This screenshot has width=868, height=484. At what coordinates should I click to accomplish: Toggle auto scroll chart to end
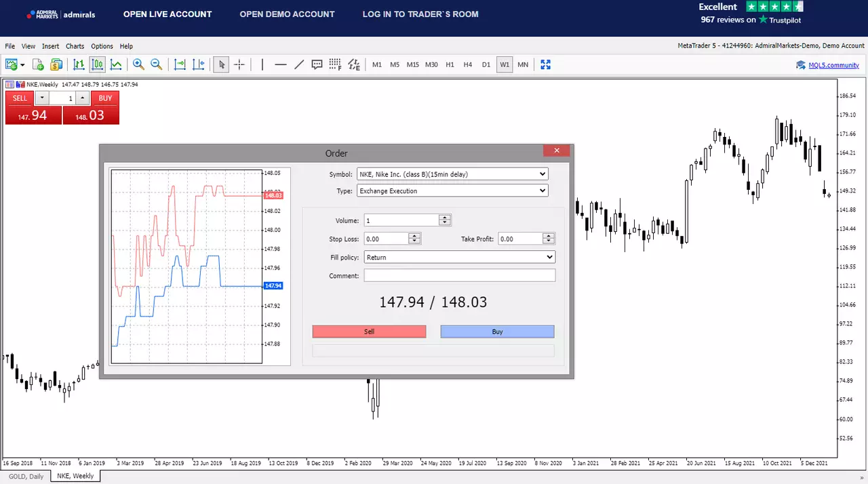tap(180, 64)
